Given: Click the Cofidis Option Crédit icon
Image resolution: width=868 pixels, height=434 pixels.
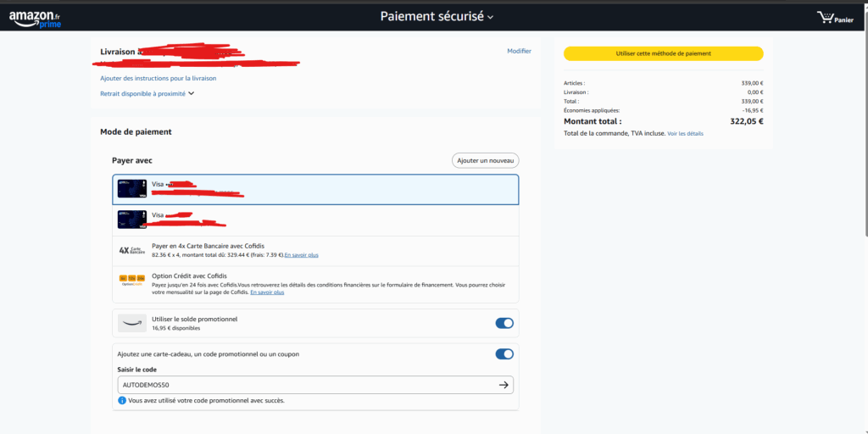Looking at the screenshot, I should [x=131, y=280].
